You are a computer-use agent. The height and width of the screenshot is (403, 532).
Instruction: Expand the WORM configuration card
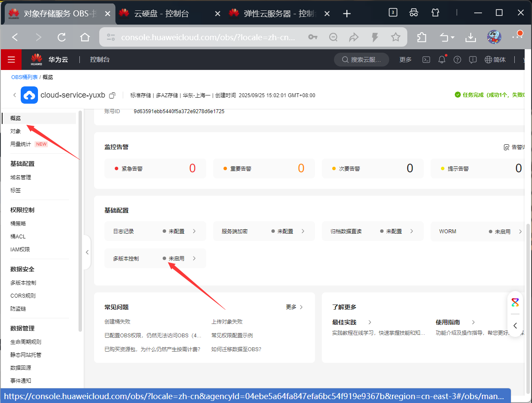click(478, 232)
